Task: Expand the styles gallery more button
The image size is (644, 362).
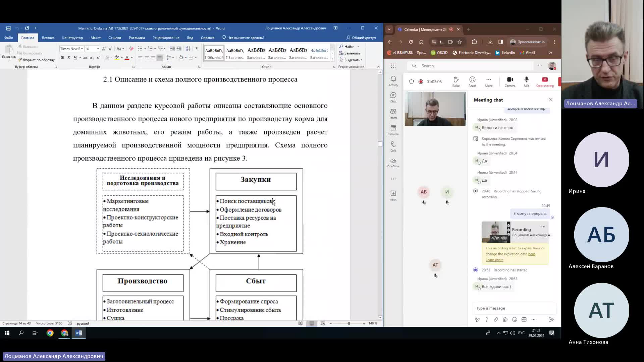Action: 332,59
